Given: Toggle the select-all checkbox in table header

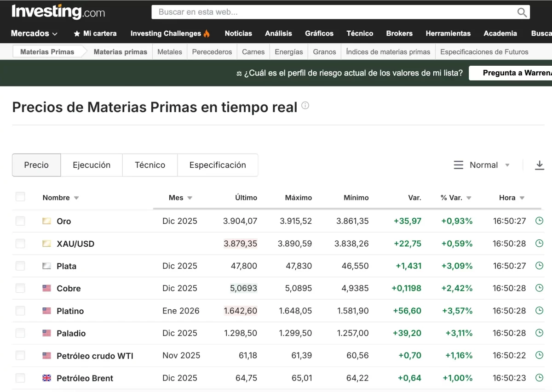Looking at the screenshot, I should tap(20, 197).
